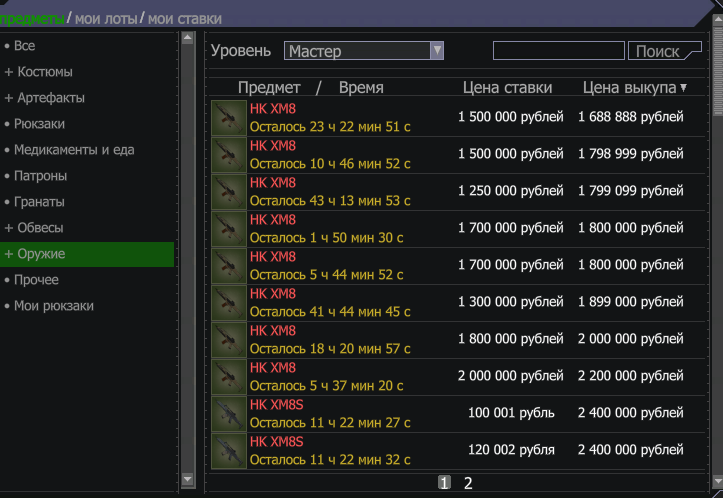Click the 1 688 888 рублей buyout price
The height and width of the screenshot is (498, 723).
pyautogui.click(x=631, y=117)
